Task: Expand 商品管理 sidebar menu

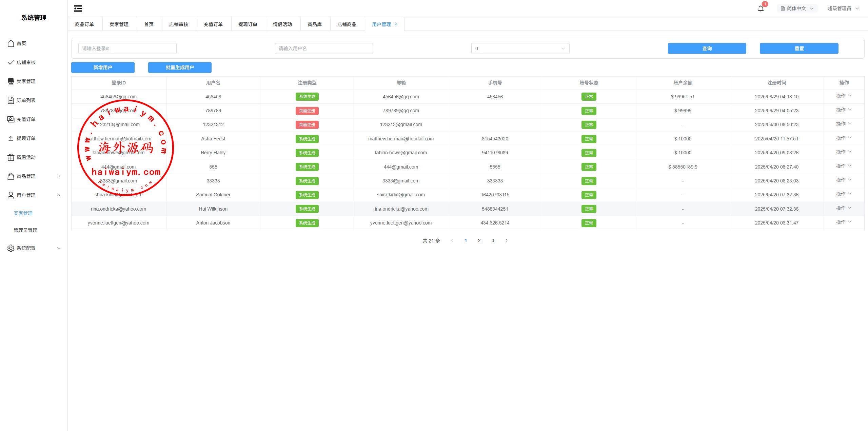Action: coord(34,176)
